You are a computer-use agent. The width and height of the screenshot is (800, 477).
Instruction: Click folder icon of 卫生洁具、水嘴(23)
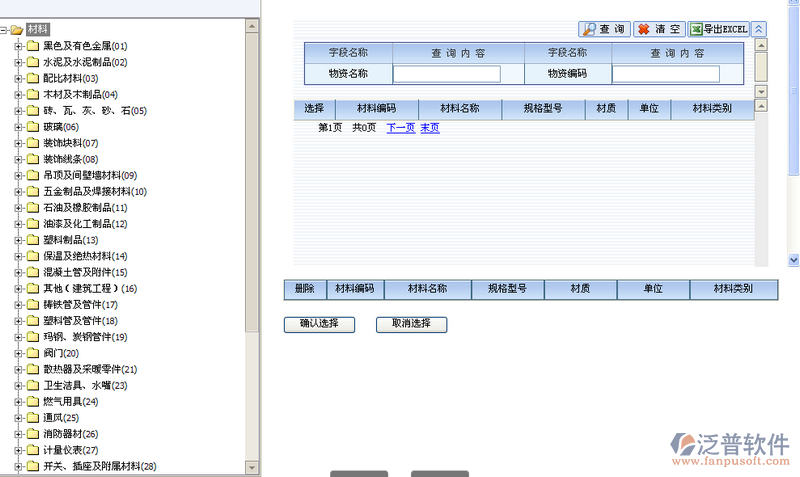point(33,386)
